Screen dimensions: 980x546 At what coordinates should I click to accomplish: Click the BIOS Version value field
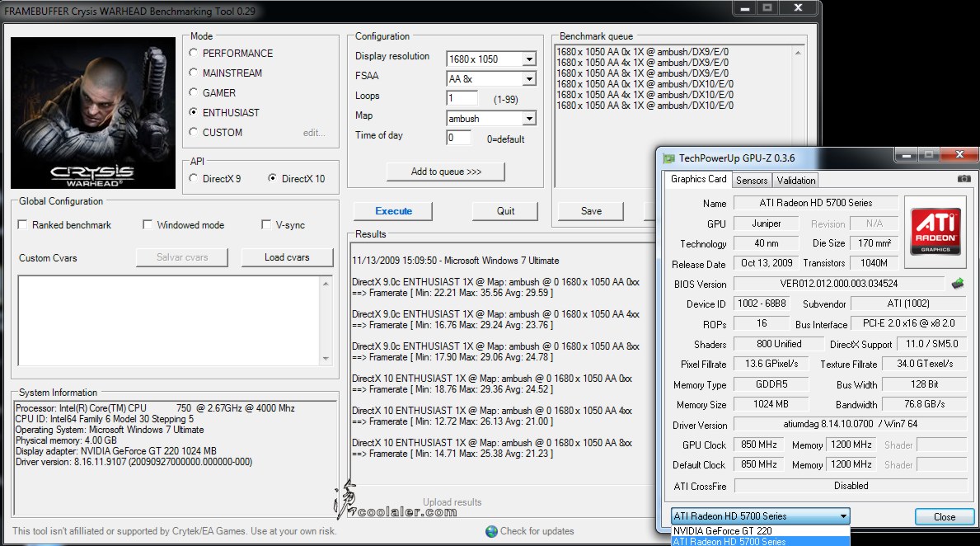(839, 284)
